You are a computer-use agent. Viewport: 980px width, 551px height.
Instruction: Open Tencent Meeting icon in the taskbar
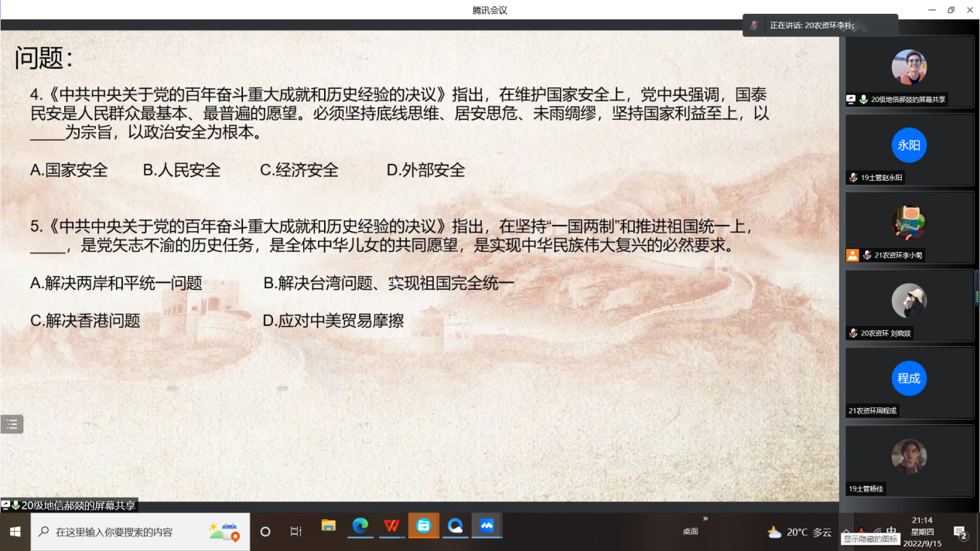487,526
